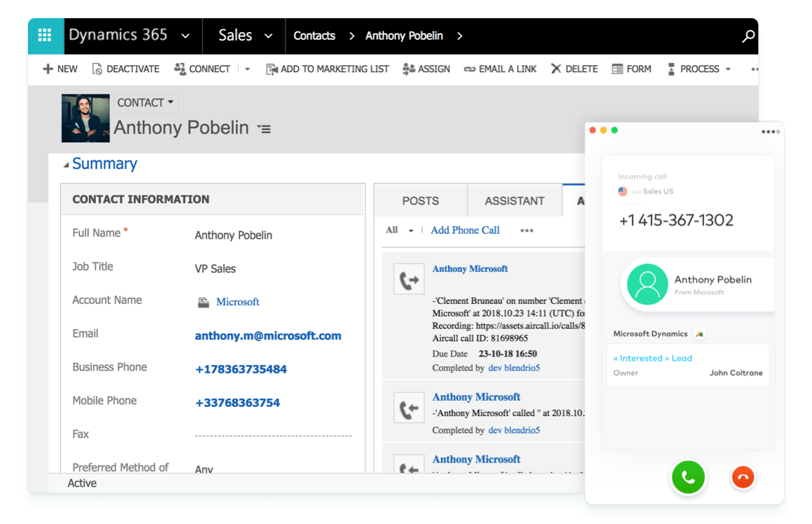Viewport: 812px width, 524px height.
Task: Click the incoming number +1 415-367-1302
Action: 676,220
